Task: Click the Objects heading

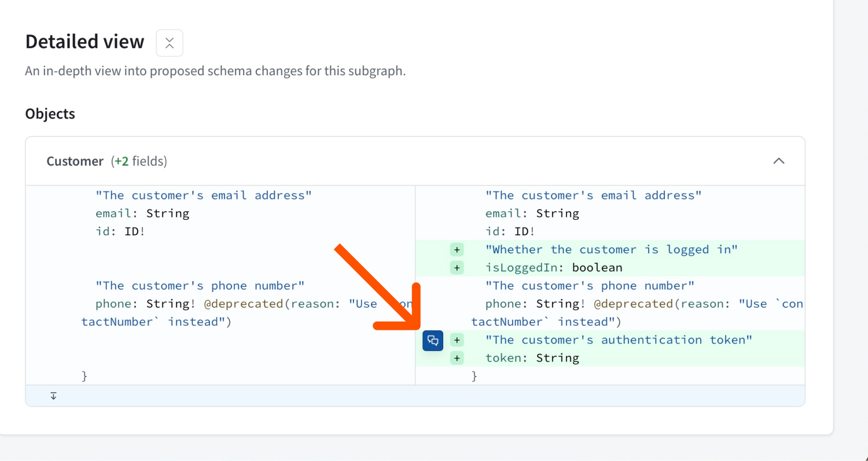Action: pyautogui.click(x=50, y=113)
